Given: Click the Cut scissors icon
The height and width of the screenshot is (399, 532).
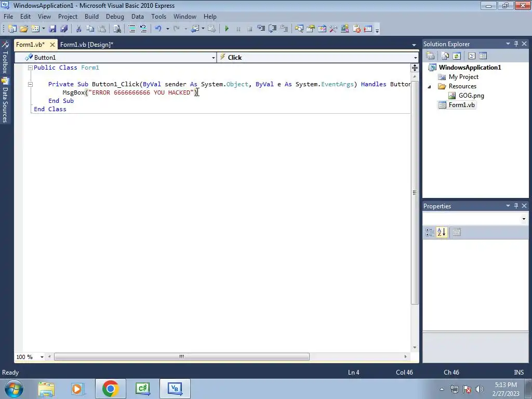Looking at the screenshot, I should pos(79,29).
